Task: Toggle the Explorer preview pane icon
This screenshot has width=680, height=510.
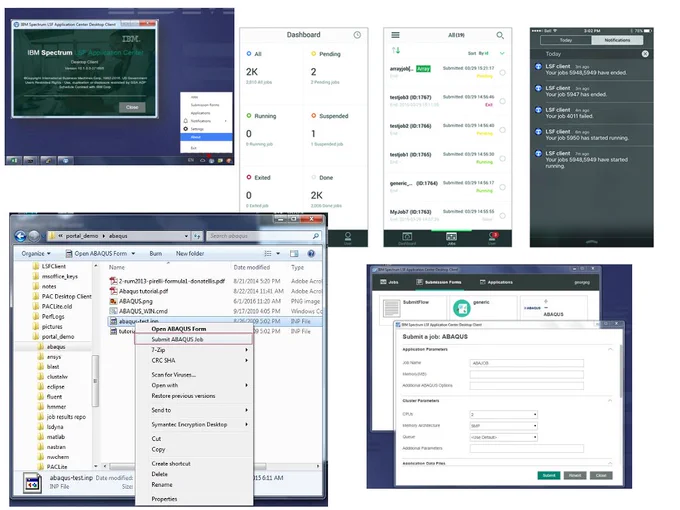Action: 294,254
